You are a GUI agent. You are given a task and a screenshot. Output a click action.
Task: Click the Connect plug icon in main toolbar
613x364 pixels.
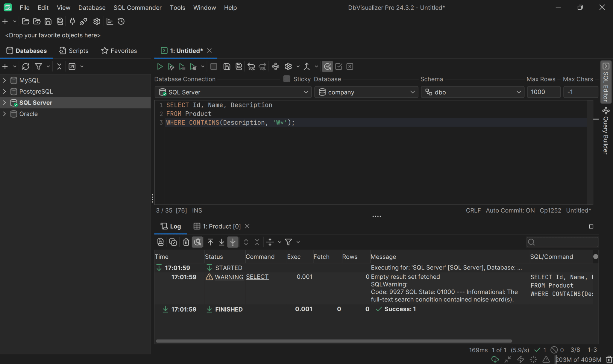tap(72, 22)
